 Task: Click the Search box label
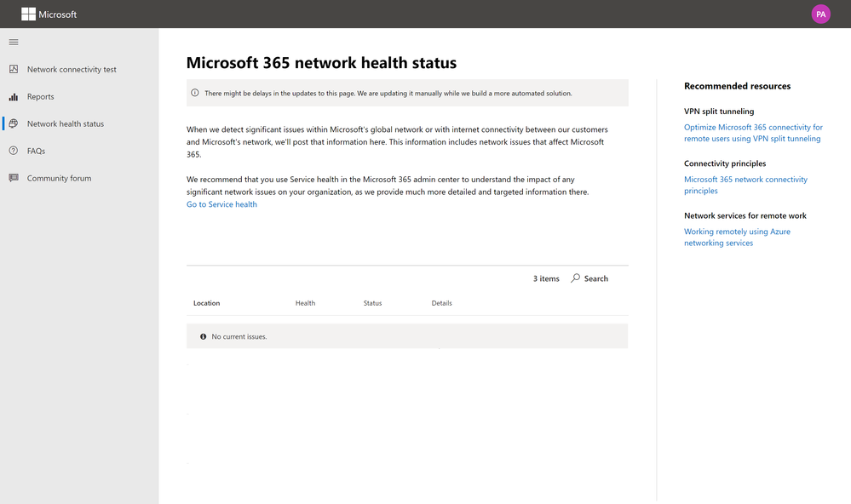click(596, 278)
